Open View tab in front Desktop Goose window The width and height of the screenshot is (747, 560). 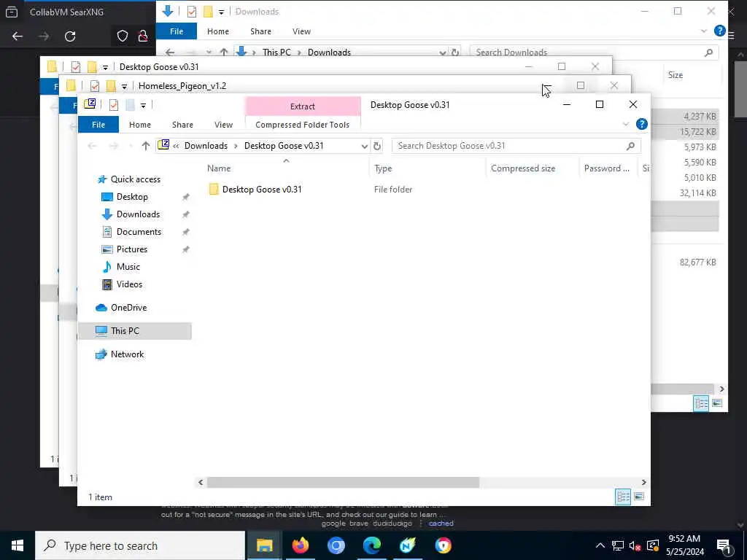pyautogui.click(x=223, y=125)
